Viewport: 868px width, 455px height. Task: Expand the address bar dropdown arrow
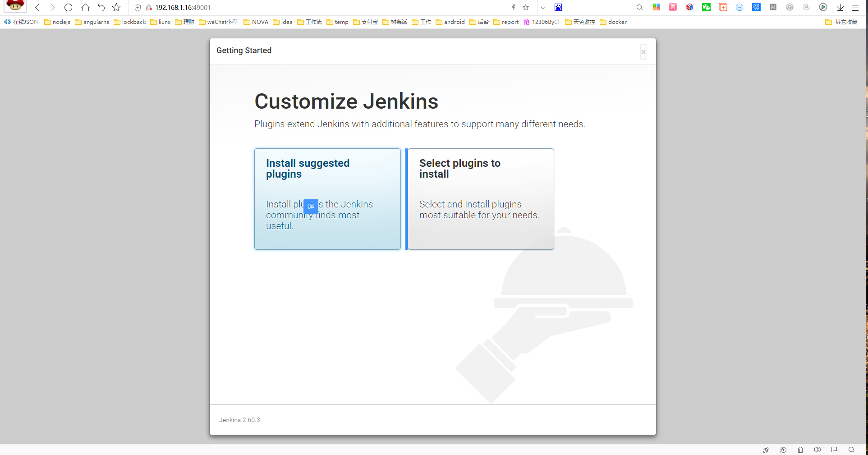pyautogui.click(x=543, y=8)
